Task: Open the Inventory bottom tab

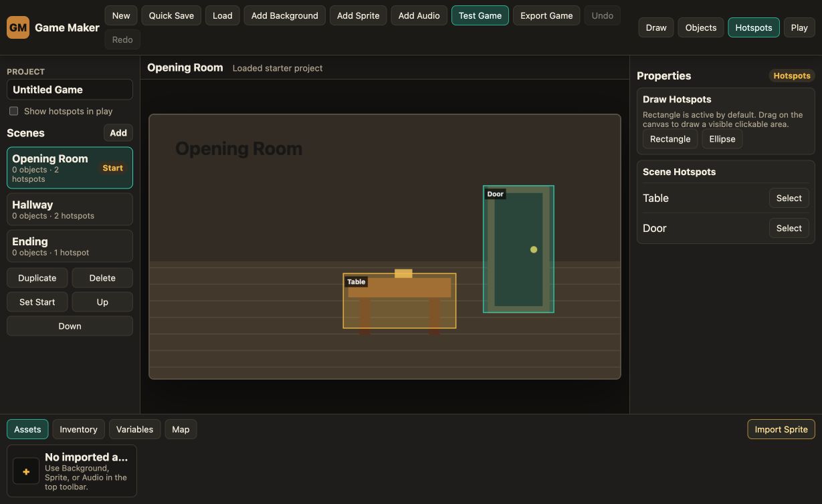Action: point(79,429)
